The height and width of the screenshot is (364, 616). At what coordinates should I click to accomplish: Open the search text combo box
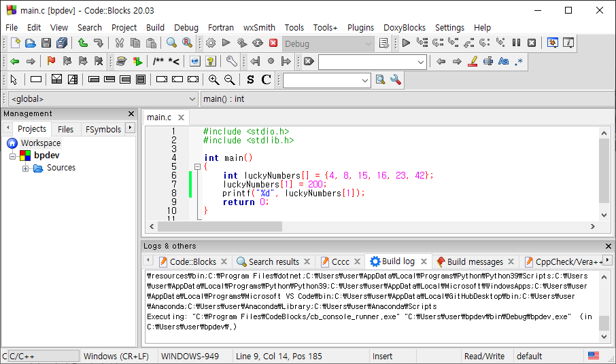pos(373,62)
